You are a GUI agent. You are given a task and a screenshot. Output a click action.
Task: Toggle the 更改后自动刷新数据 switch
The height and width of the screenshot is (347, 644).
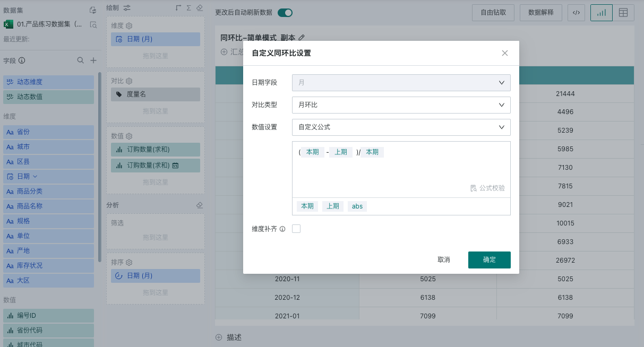click(x=285, y=13)
